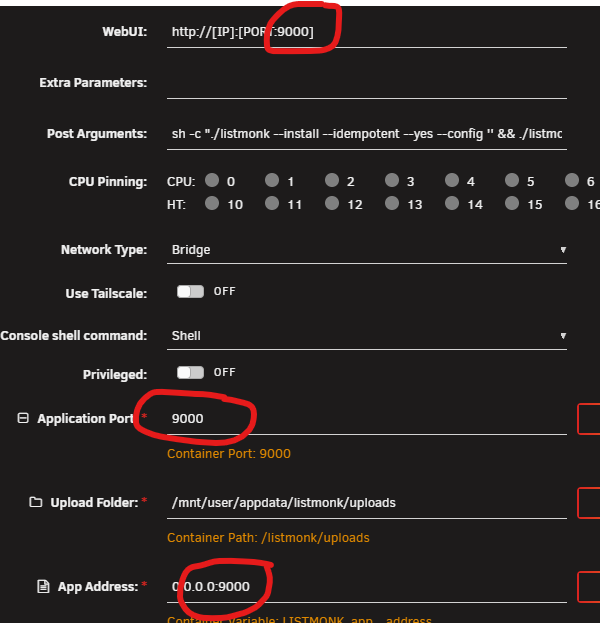The image size is (600, 623).
Task: Collapse the Application Port entry icon
Action: click(x=23, y=418)
